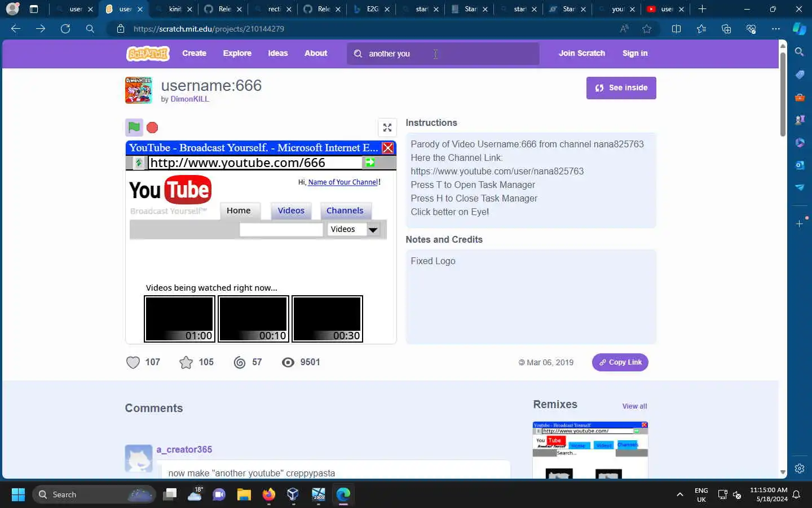
Task: Select Channels tab in the YouTube parody
Action: click(x=345, y=211)
